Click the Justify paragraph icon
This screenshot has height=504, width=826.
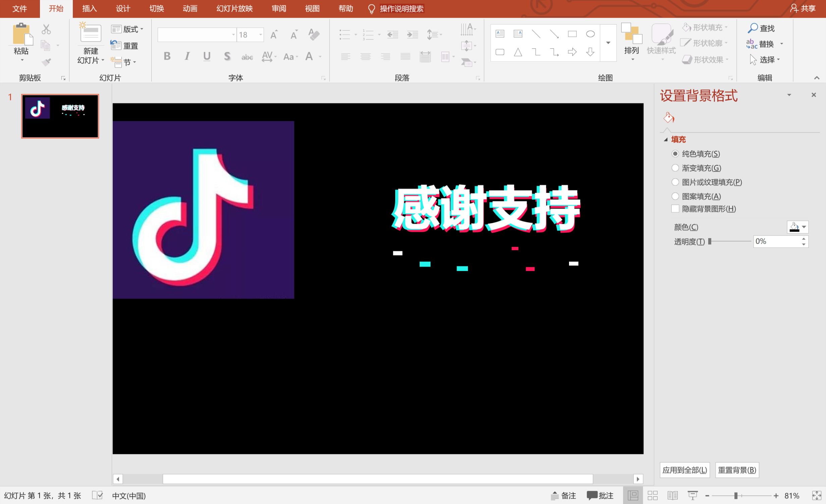point(405,57)
